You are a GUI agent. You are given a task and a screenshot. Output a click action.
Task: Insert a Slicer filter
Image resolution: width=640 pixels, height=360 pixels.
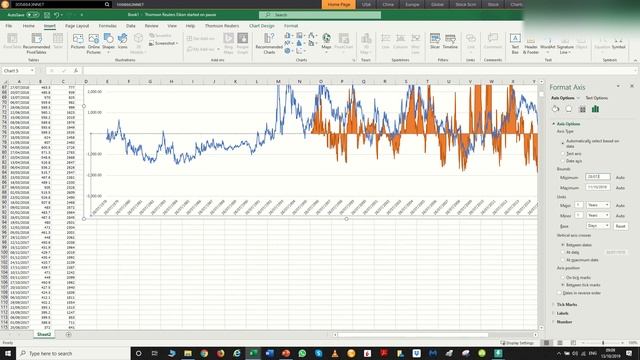tap(435, 42)
